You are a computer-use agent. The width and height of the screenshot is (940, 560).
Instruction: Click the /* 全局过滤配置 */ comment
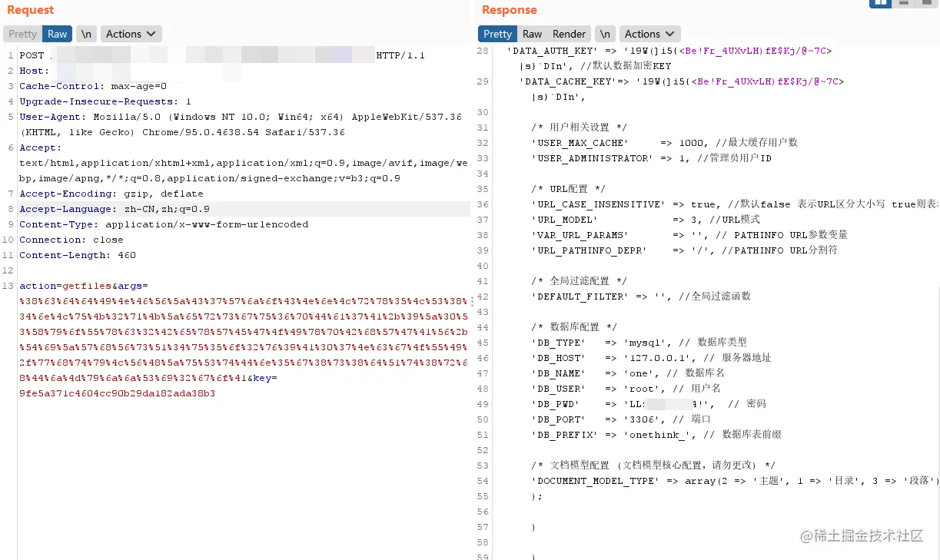[579, 281]
